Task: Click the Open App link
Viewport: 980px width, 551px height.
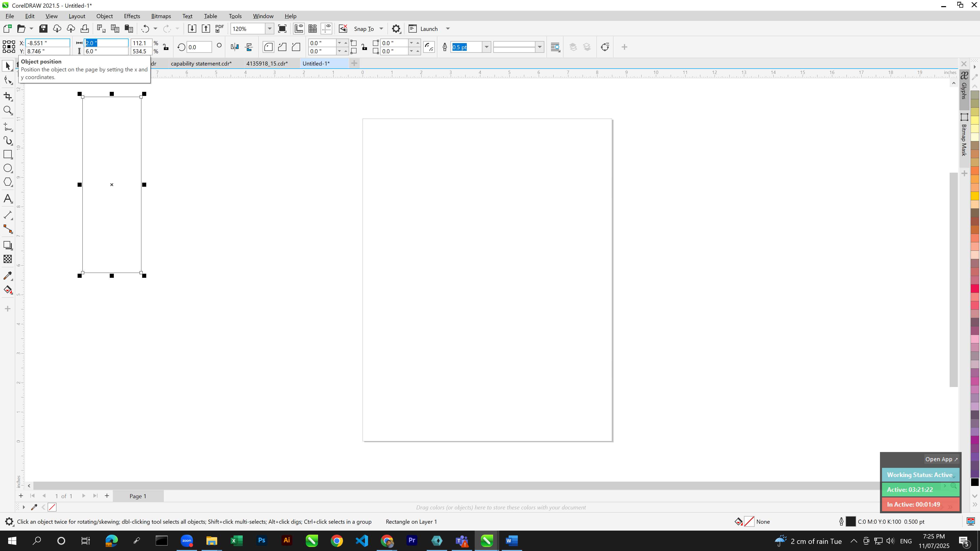Action: pyautogui.click(x=941, y=459)
